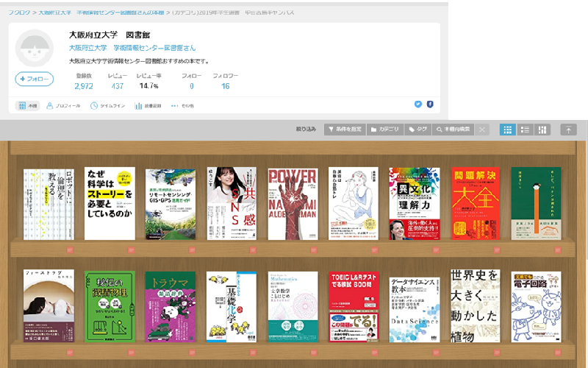Open the 基礎化学 book cover
This screenshot has width=588, height=368.
232,307
